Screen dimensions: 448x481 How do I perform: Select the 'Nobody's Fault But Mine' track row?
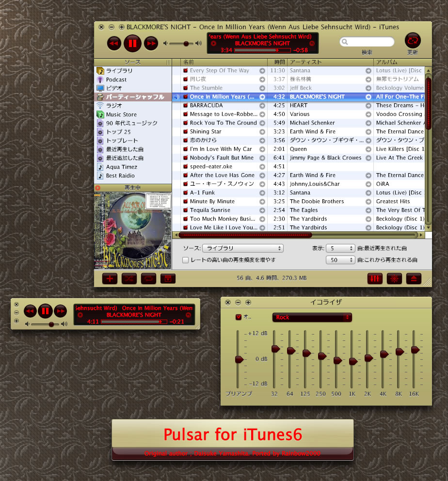click(298, 158)
